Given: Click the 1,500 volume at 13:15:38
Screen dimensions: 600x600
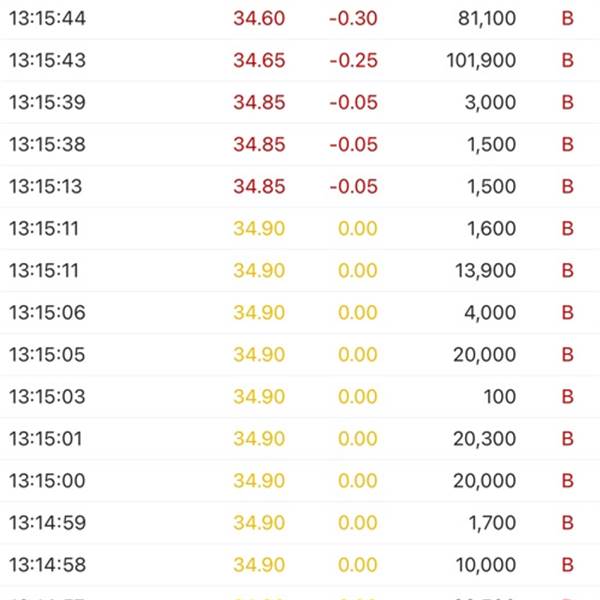Looking at the screenshot, I should tap(492, 145).
